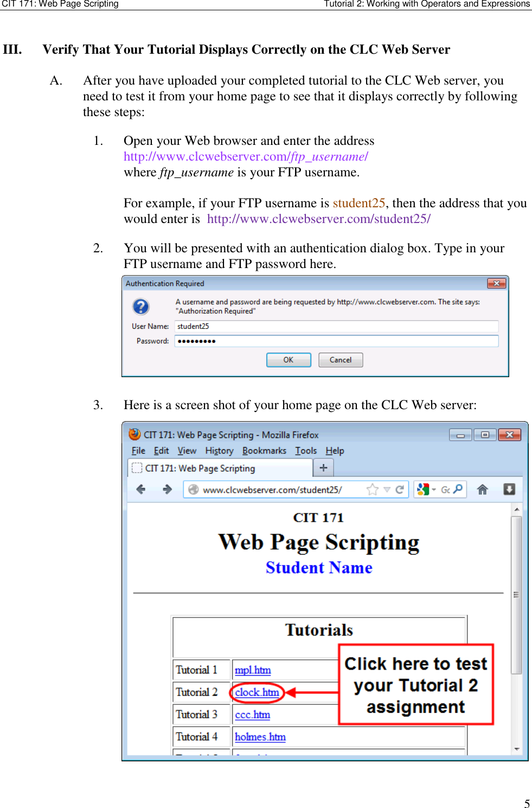Open the History menu
This screenshot has width=532, height=808.
point(218,451)
